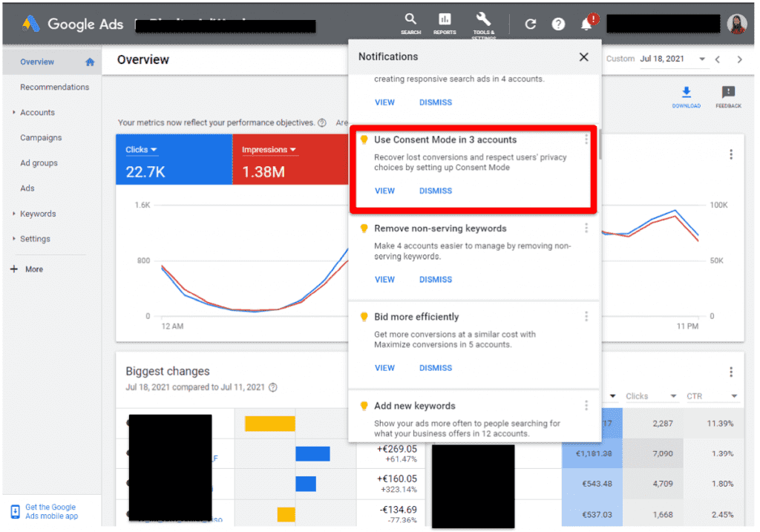Go to next date range arrow
Viewport: 760px width, 532px height.
tap(740, 59)
